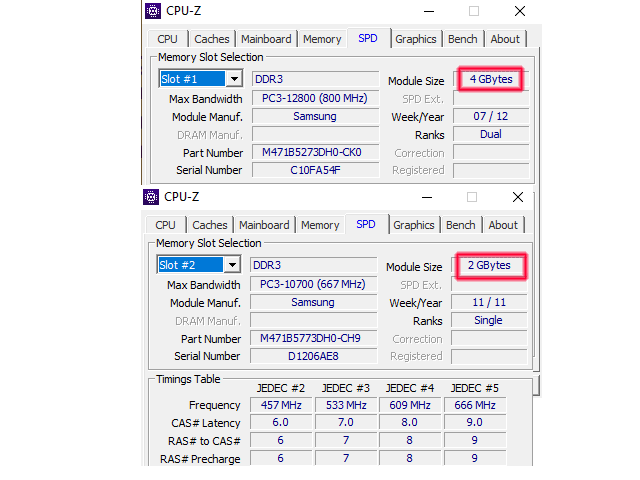The width and height of the screenshot is (640, 480).
Task: Select the SPD tab in the upper window
Action: [x=368, y=38]
